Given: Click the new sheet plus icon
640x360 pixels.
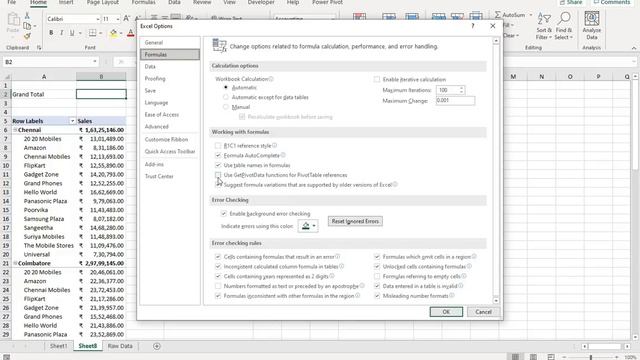Looking at the screenshot, I should 157,346.
